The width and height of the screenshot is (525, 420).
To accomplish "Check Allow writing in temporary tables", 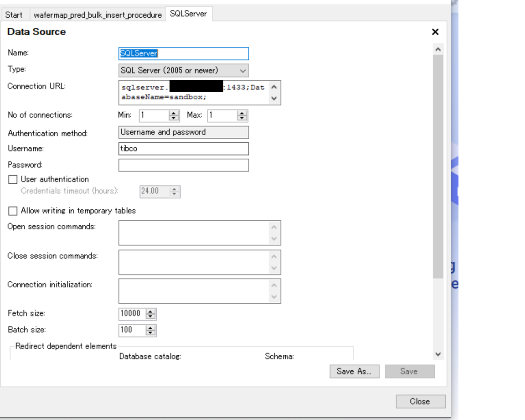I will coord(13,211).
